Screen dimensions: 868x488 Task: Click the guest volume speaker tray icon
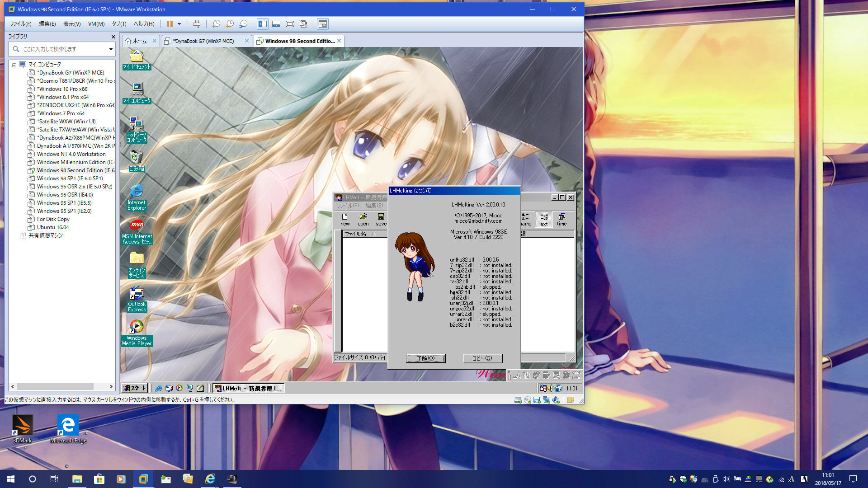550,388
